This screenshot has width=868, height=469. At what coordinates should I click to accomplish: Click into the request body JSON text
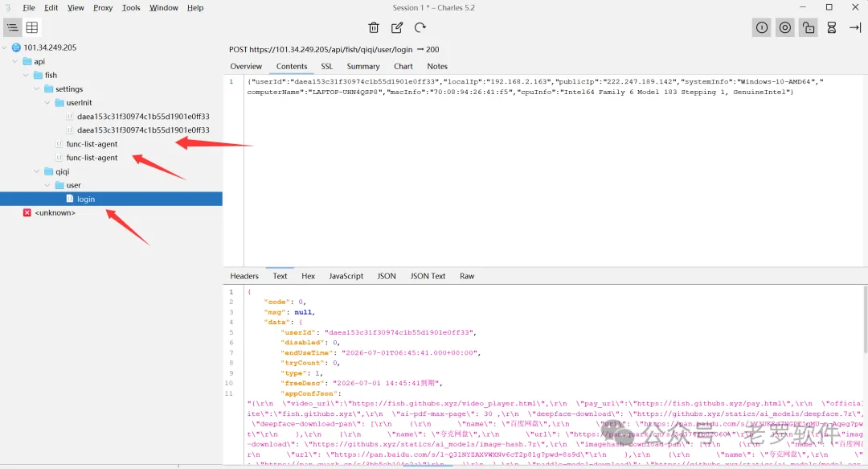(536, 87)
